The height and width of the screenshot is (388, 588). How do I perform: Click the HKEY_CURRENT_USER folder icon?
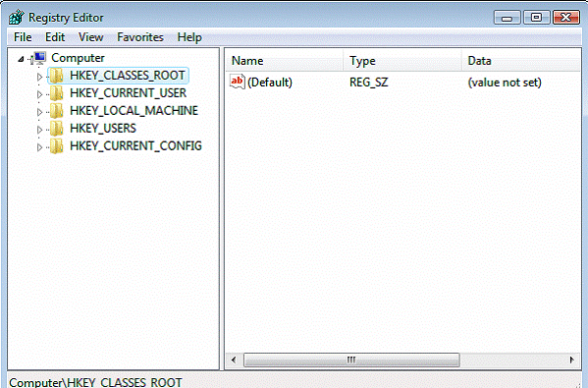point(56,93)
